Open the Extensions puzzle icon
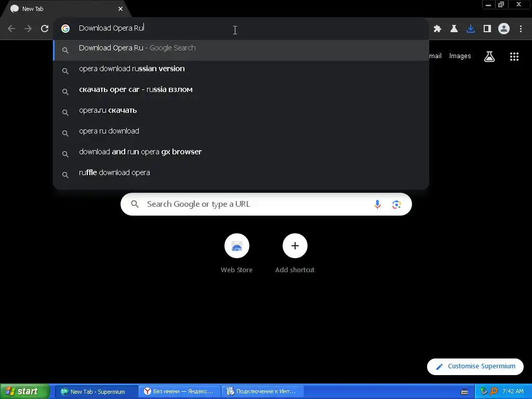This screenshot has height=399, width=532. [437, 29]
